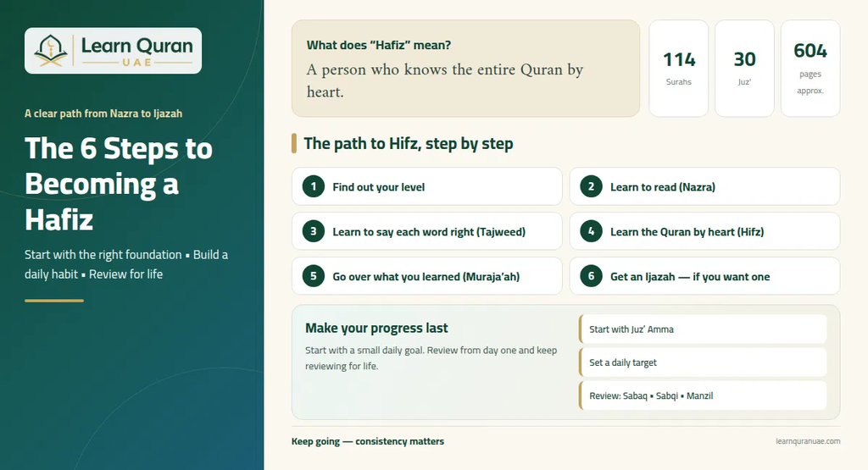Click "The path to Hifz, step by step" heading
Viewport: 868px width, 470px height.
tap(409, 144)
